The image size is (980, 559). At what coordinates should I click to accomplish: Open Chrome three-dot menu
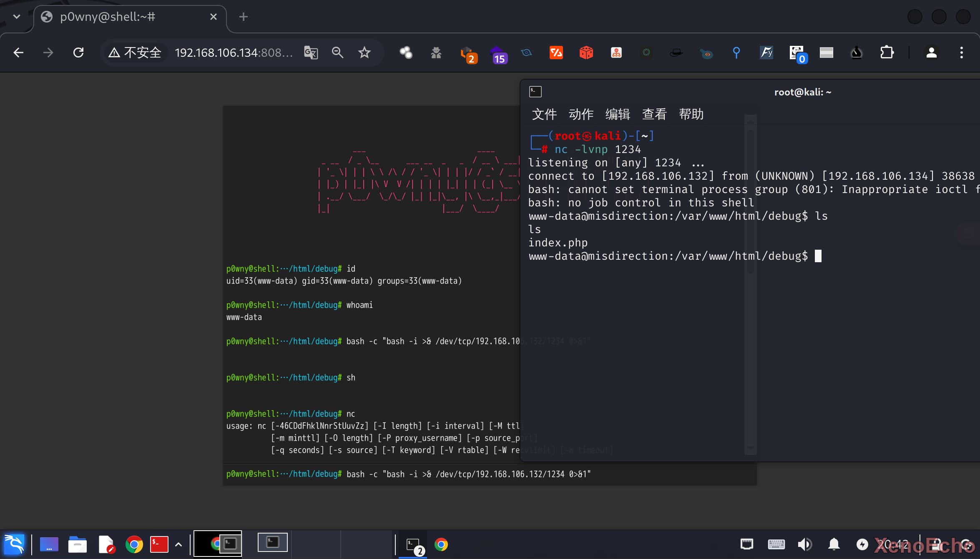coord(961,53)
